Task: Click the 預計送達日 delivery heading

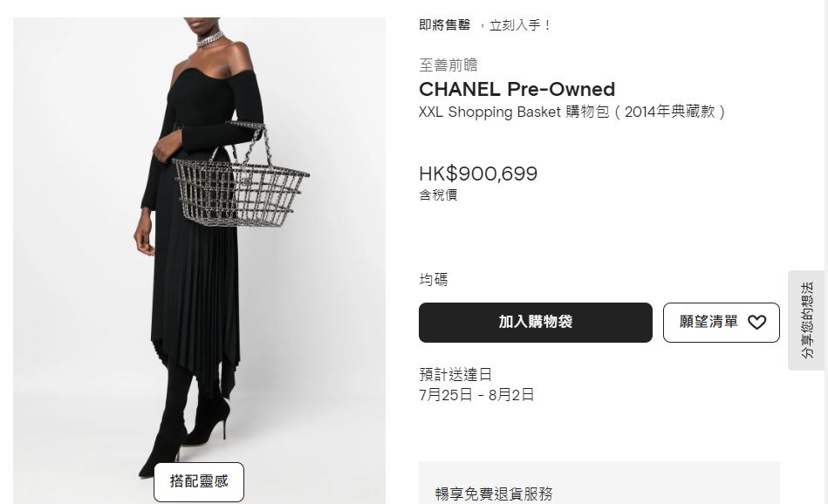Action: [x=455, y=375]
